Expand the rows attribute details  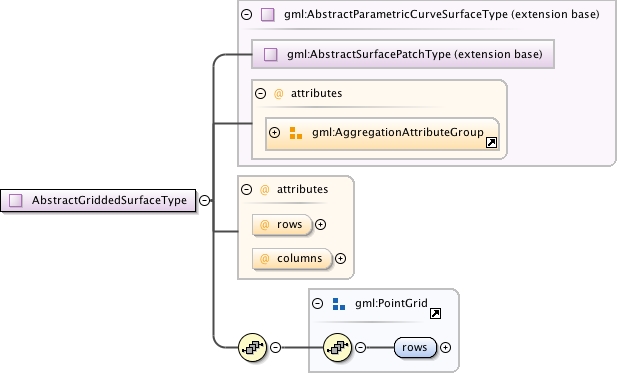pyautogui.click(x=320, y=225)
